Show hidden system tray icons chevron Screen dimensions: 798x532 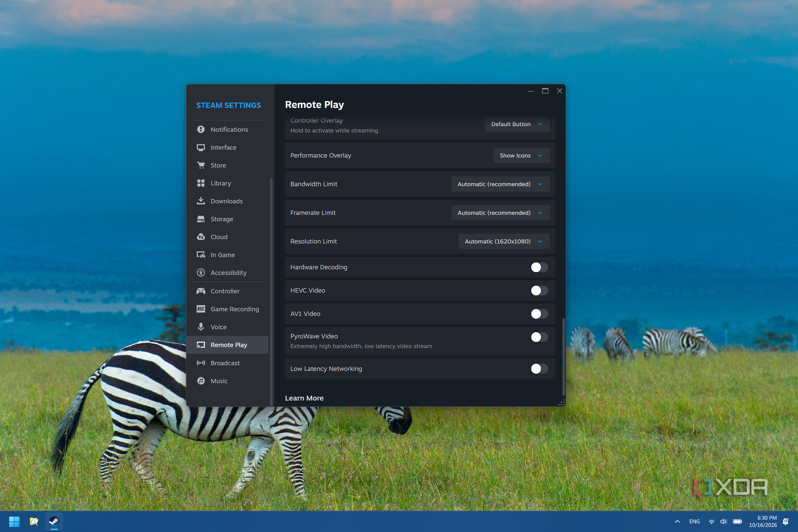[x=677, y=521]
